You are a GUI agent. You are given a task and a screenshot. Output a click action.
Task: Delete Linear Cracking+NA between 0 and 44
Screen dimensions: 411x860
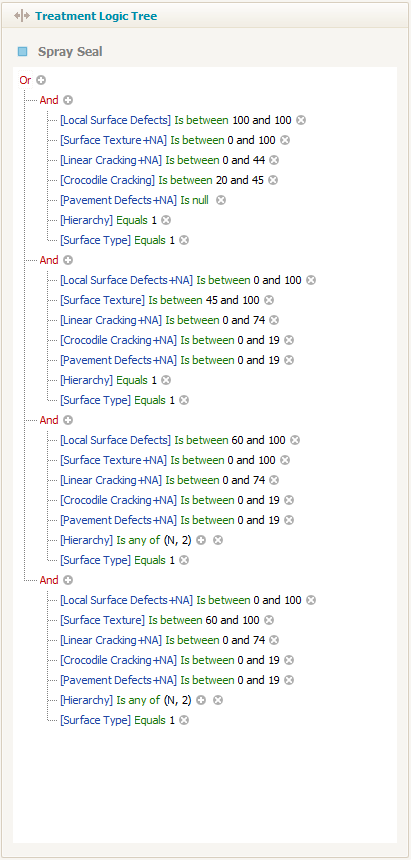pos(274,160)
